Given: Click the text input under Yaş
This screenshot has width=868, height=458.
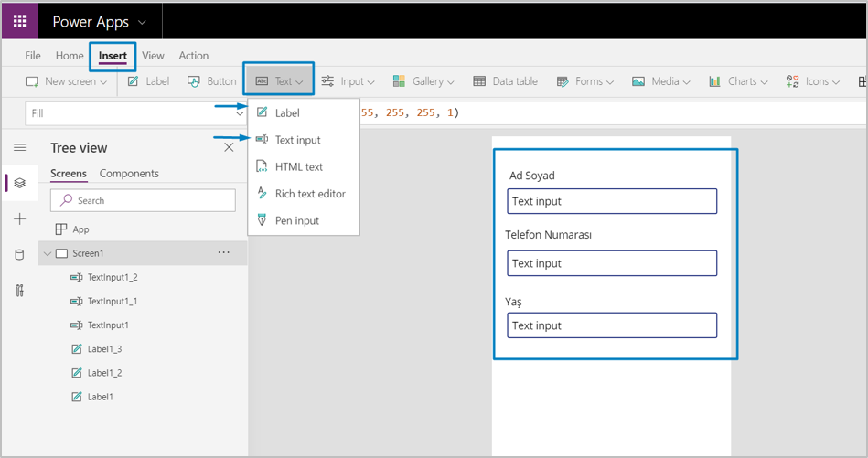Looking at the screenshot, I should click(612, 325).
